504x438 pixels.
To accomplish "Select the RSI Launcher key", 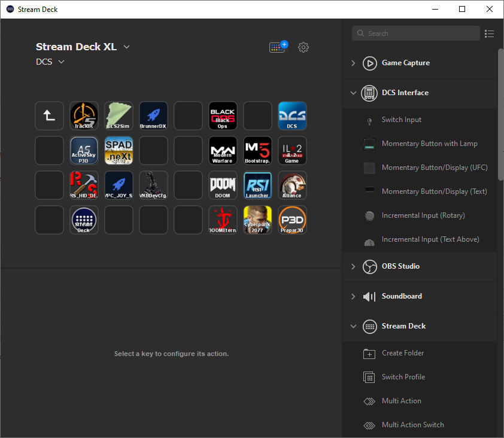I will 257,185.
